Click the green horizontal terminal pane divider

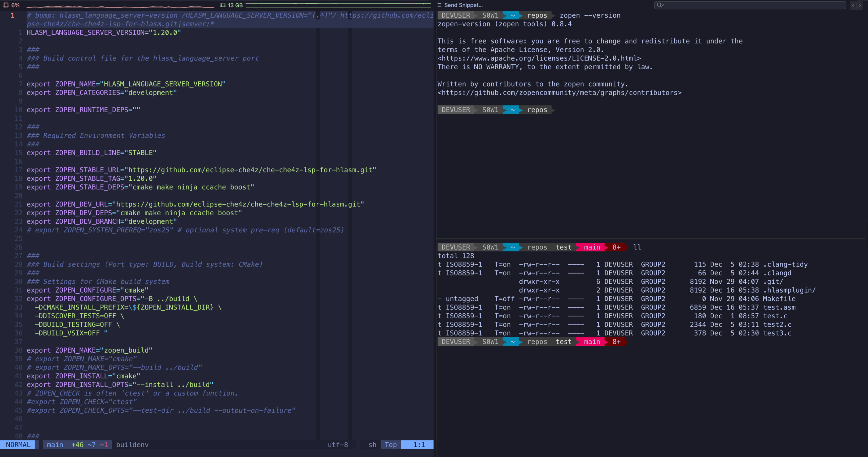click(x=650, y=239)
